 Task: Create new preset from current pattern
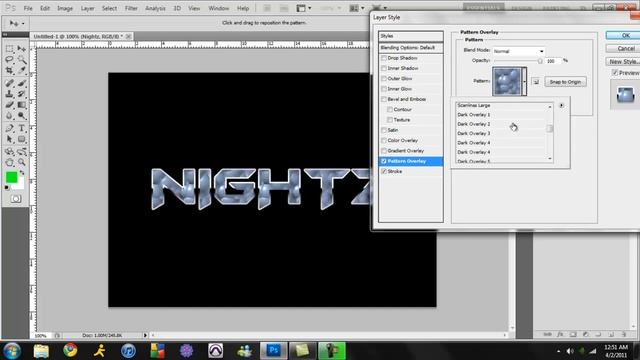536,82
